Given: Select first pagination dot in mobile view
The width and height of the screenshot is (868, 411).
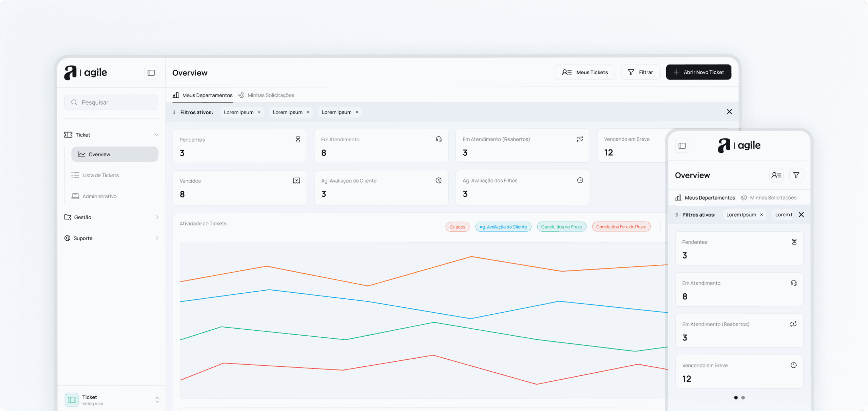Looking at the screenshot, I should pyautogui.click(x=736, y=398).
